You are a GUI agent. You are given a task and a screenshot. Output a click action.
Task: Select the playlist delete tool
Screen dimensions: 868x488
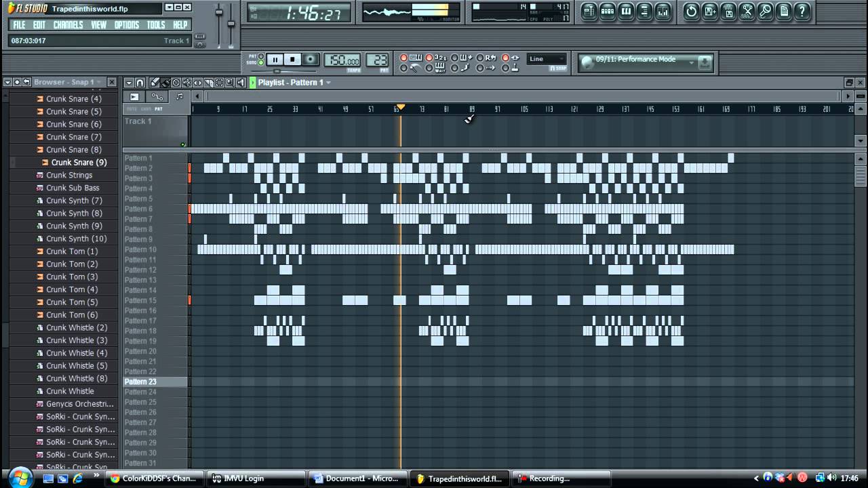pyautogui.click(x=176, y=82)
